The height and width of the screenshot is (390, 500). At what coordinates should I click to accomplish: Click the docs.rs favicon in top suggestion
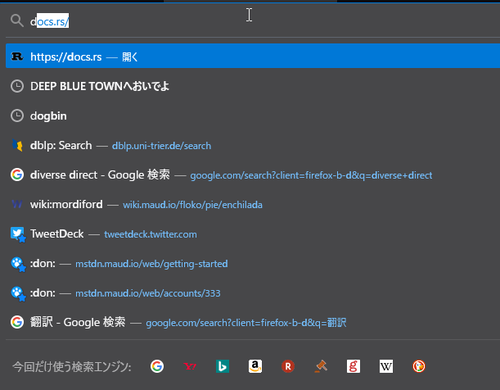(x=17, y=56)
